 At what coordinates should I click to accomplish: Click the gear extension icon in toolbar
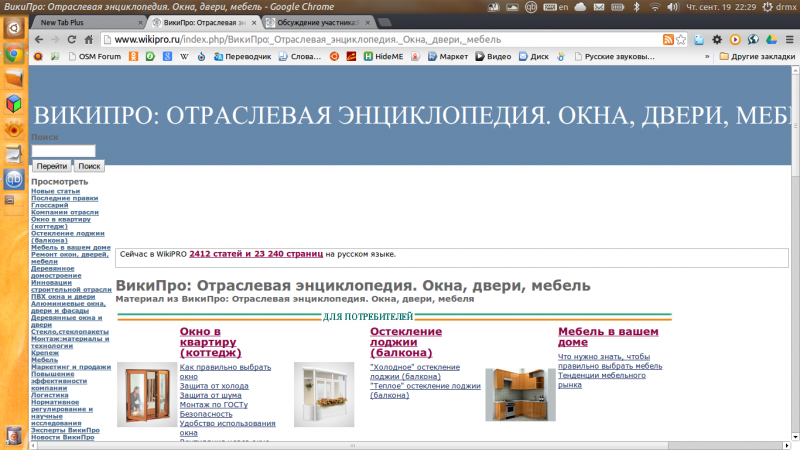[717, 40]
